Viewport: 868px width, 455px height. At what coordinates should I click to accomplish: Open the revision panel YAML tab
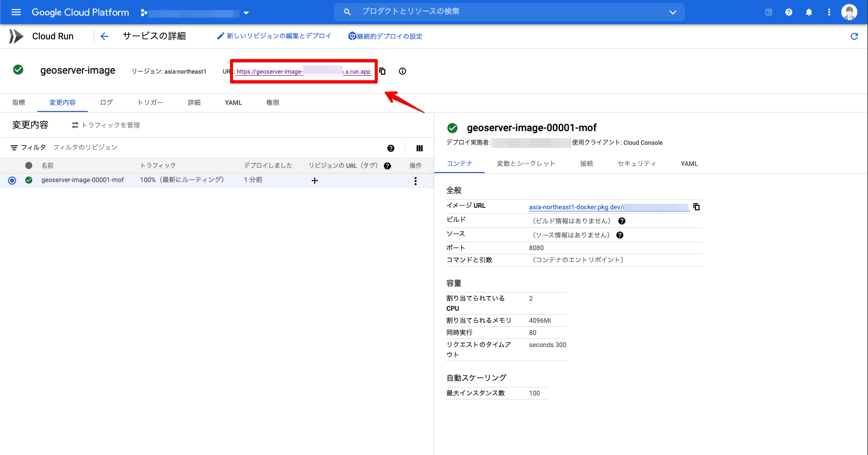coord(689,163)
